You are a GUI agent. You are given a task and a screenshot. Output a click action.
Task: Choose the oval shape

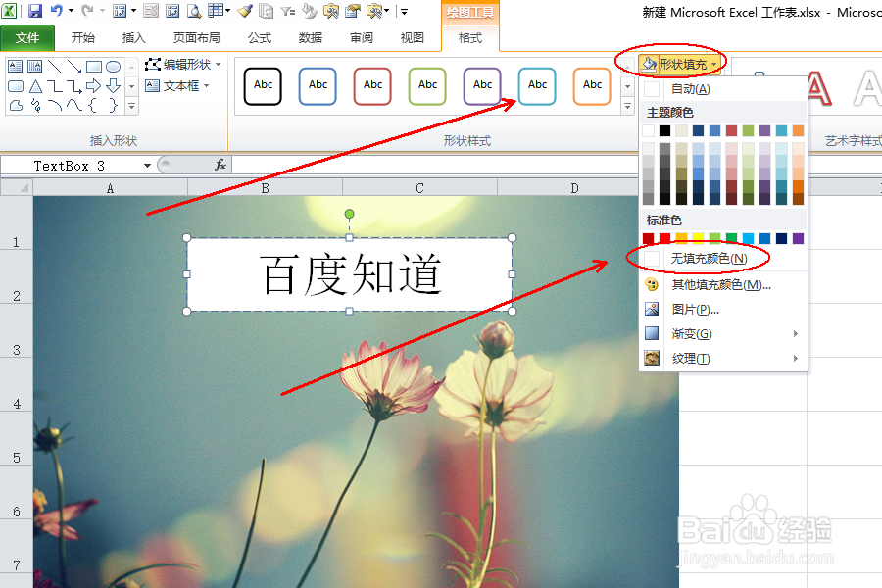tap(113, 67)
